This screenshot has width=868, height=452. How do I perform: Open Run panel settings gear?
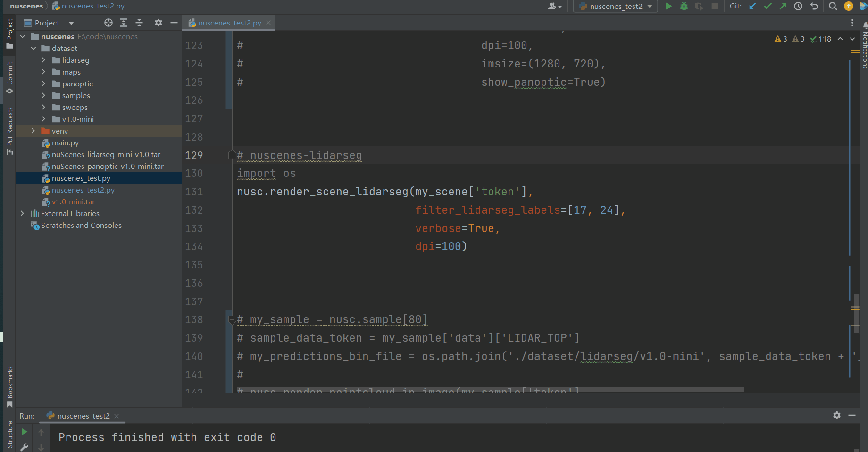pos(837,415)
